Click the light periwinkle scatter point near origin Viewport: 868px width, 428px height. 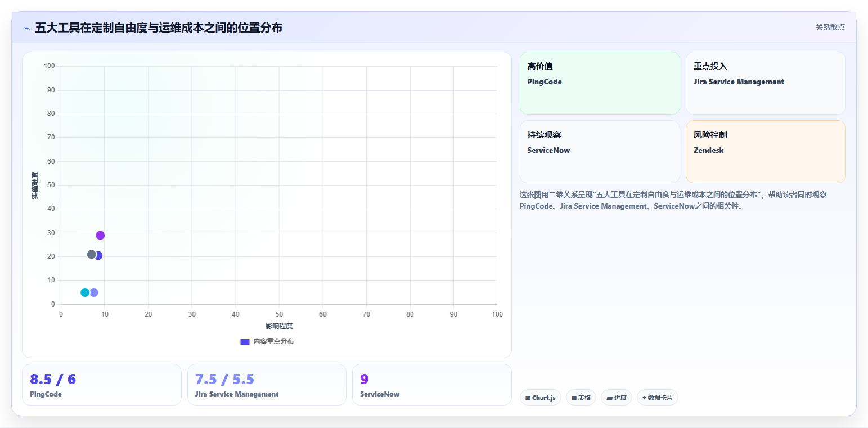coord(94,292)
